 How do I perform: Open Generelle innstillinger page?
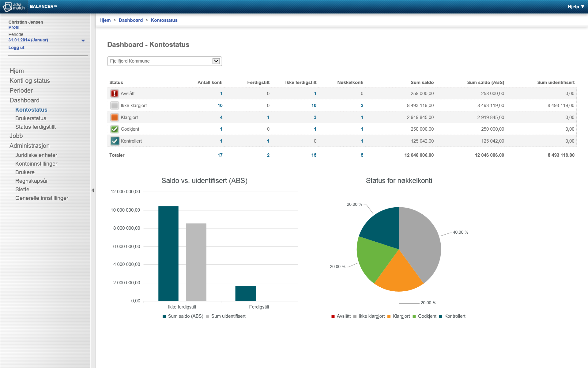pos(42,198)
